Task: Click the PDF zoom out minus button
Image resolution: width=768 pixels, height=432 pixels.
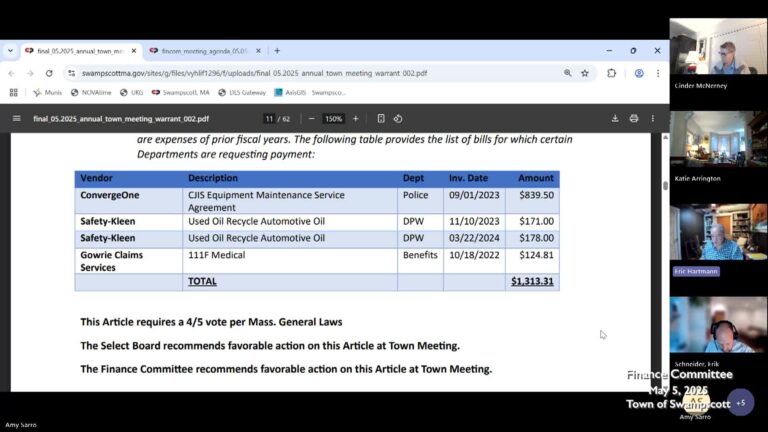Action: click(x=311, y=118)
